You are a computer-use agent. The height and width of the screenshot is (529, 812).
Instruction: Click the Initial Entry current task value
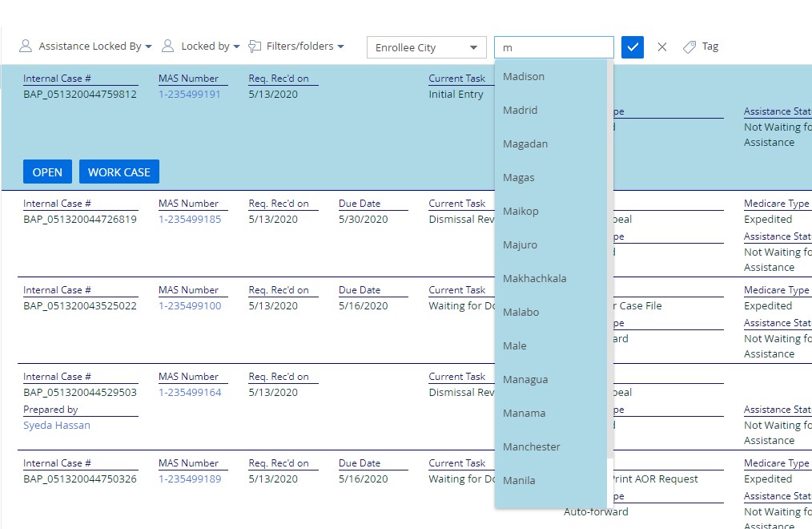click(456, 95)
